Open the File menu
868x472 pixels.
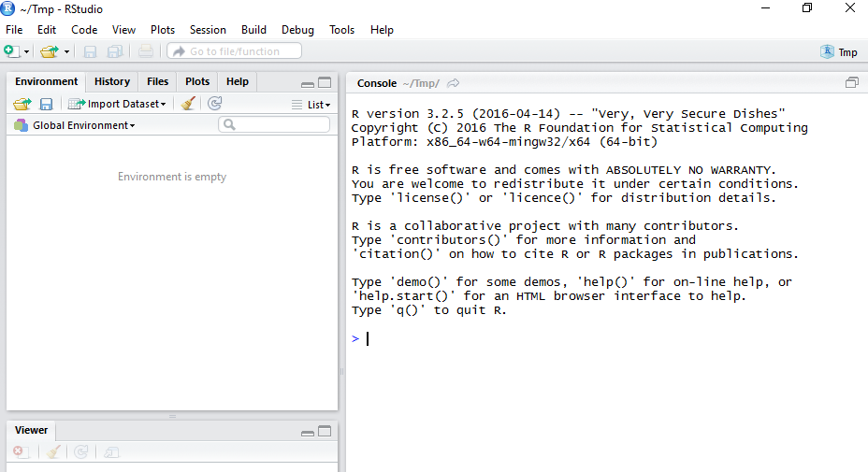pyautogui.click(x=14, y=30)
